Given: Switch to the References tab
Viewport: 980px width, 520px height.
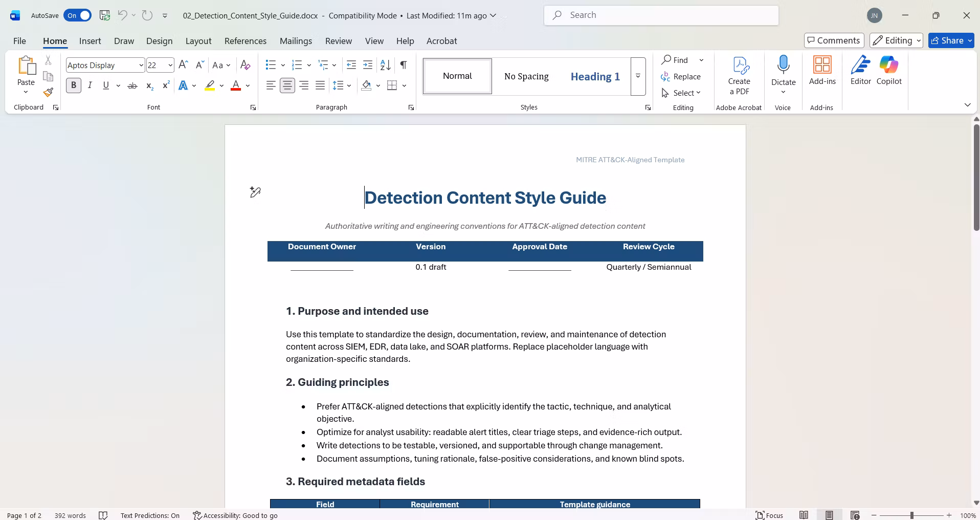Looking at the screenshot, I should [246, 41].
